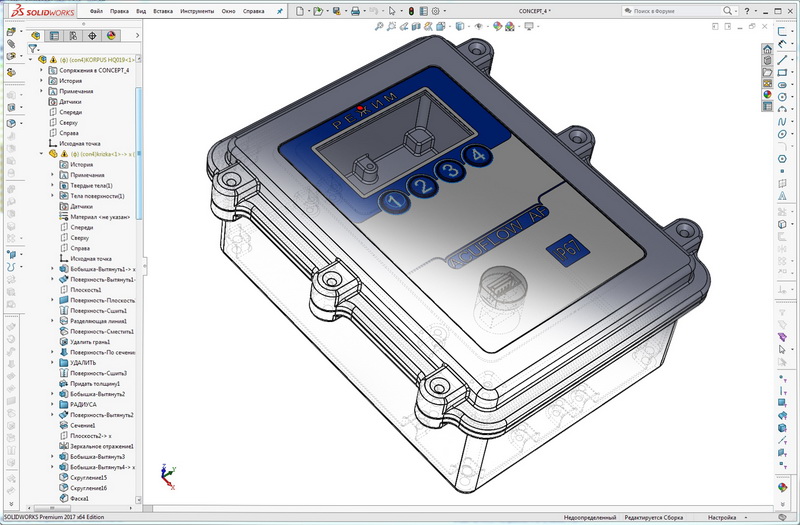Expand Примечания under KORPUS HQ019
The height and width of the screenshot is (525, 800).
click(41, 91)
